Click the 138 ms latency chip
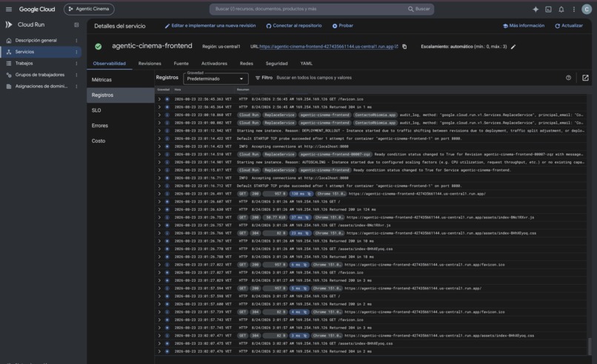597x364 pixels. tap(301, 194)
